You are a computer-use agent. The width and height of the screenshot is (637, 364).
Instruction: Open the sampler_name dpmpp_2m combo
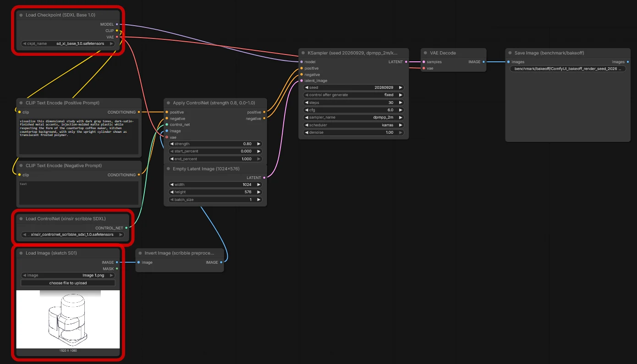pyautogui.click(x=353, y=117)
